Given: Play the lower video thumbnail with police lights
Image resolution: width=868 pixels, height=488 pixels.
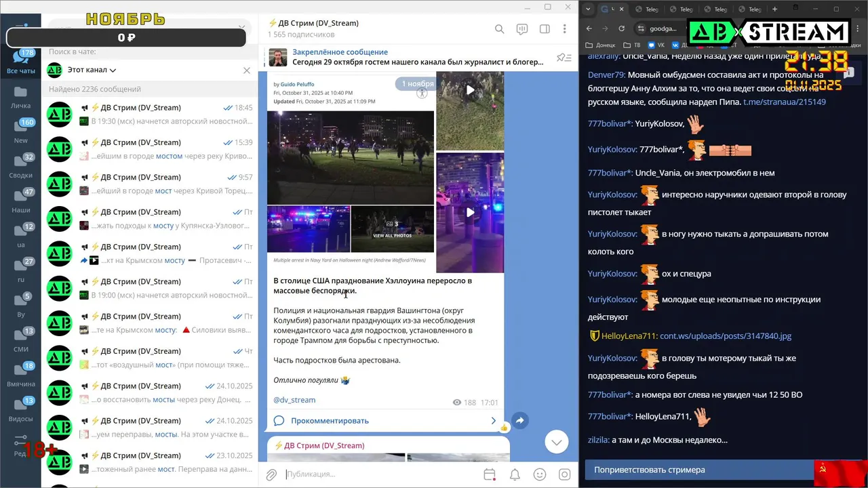Looking at the screenshot, I should click(x=470, y=212).
